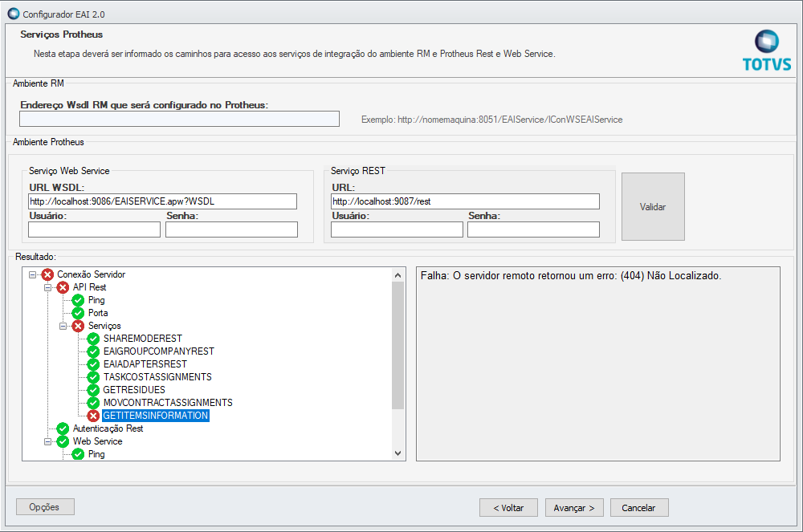
Task: Select the EAIGROUPCOMPANYREST service row
Action: (x=159, y=351)
